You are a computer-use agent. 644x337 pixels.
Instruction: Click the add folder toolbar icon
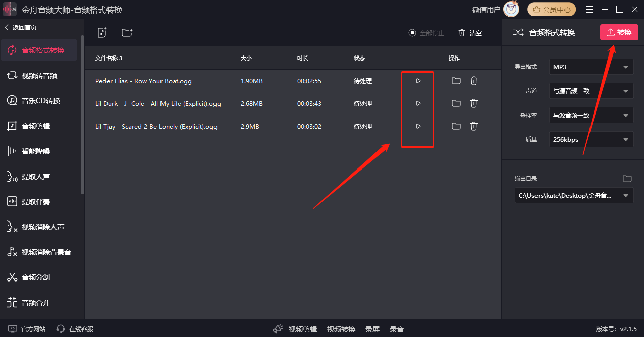[127, 32]
